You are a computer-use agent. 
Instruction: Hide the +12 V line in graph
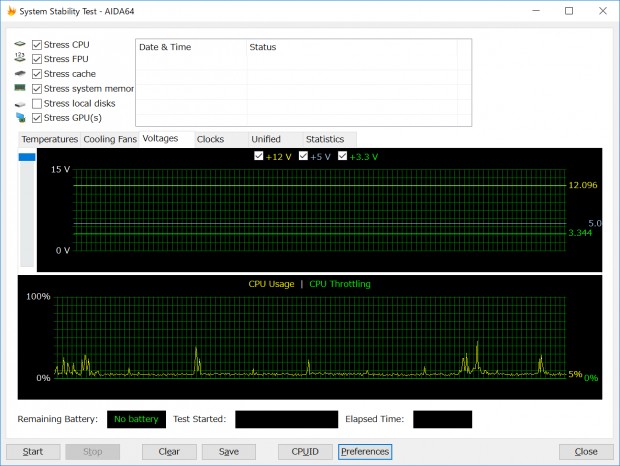pyautogui.click(x=259, y=156)
